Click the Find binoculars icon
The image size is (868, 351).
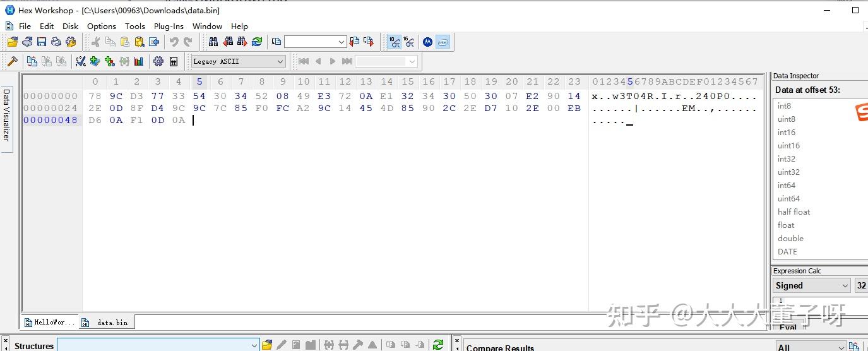(x=213, y=42)
